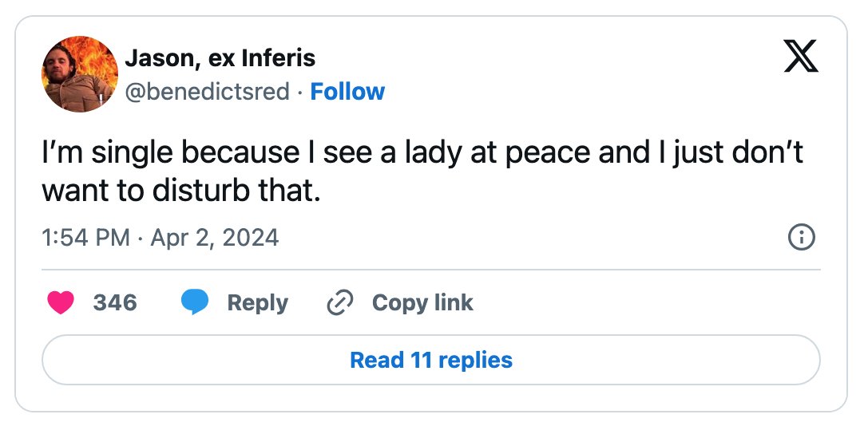The image size is (868, 430).
Task: Open Jason's flaming profile avatar
Action: [80, 74]
